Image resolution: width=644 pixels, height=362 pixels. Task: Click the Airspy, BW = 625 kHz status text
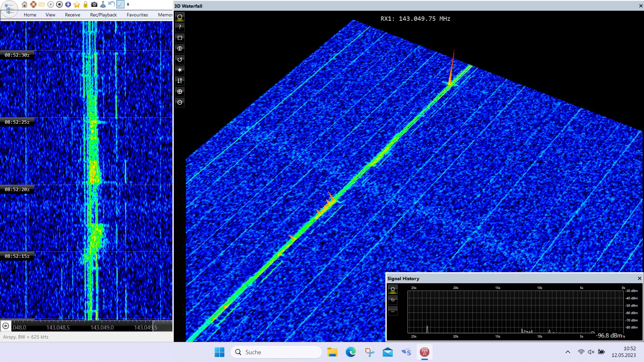[26, 337]
